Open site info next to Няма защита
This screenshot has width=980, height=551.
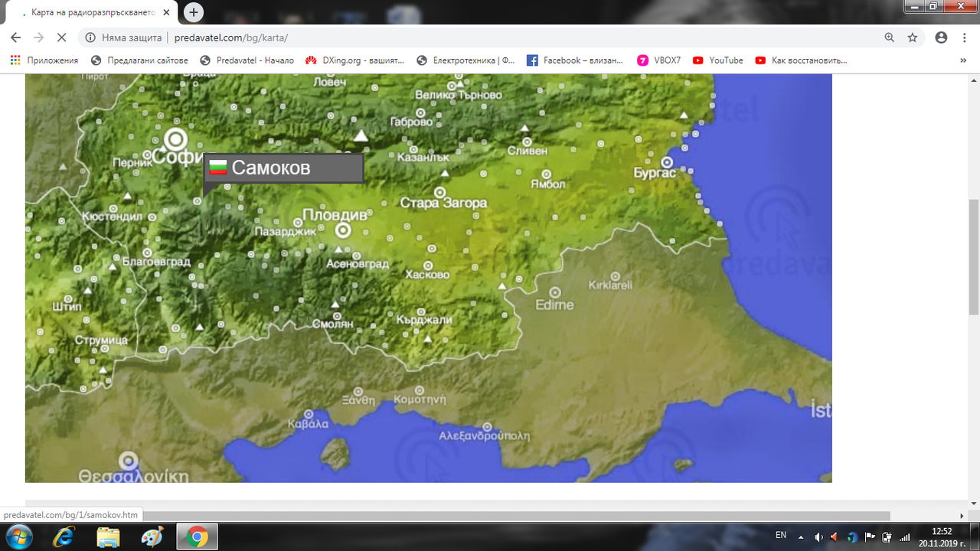point(90,37)
